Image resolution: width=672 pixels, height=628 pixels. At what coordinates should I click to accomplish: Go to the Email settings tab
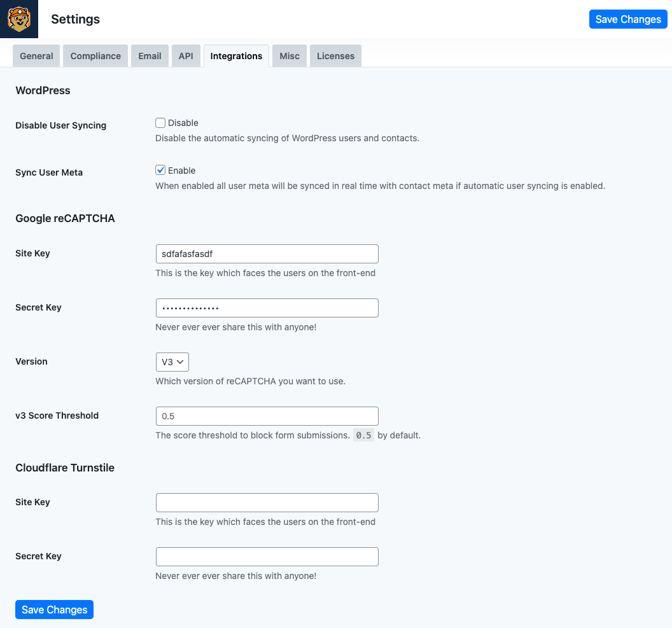[x=150, y=56]
